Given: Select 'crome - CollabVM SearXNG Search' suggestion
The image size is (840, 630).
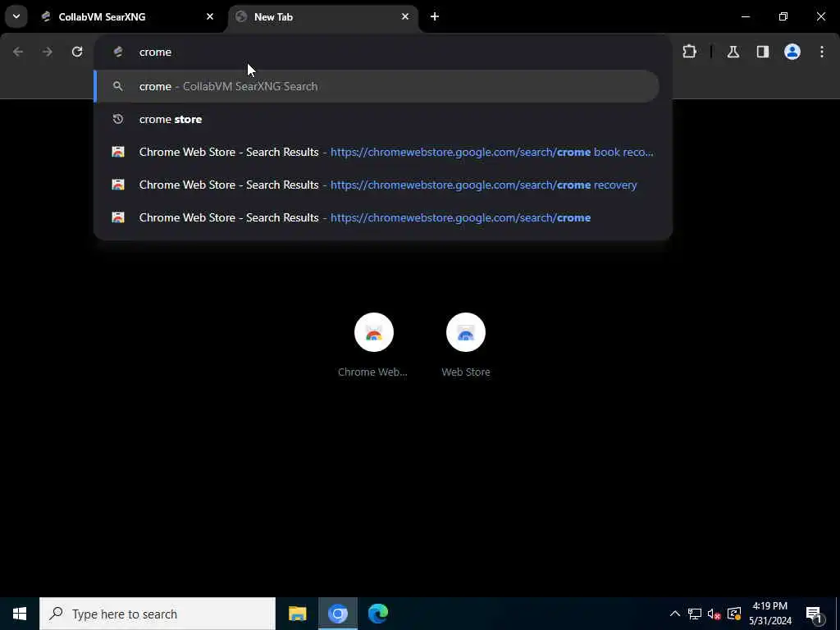Looking at the screenshot, I should (x=377, y=86).
